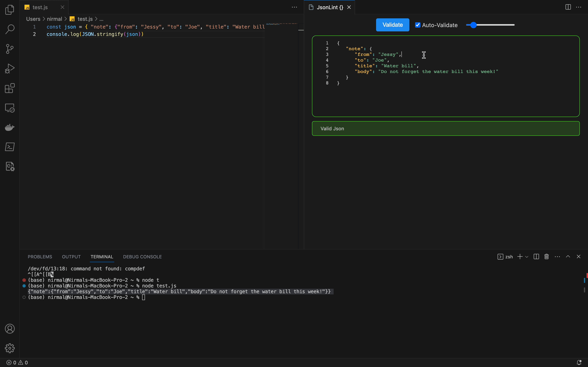Open the editor More Actions ellipsis beside test.js
Image resolution: width=588 pixels, height=367 pixels.
tap(294, 7)
